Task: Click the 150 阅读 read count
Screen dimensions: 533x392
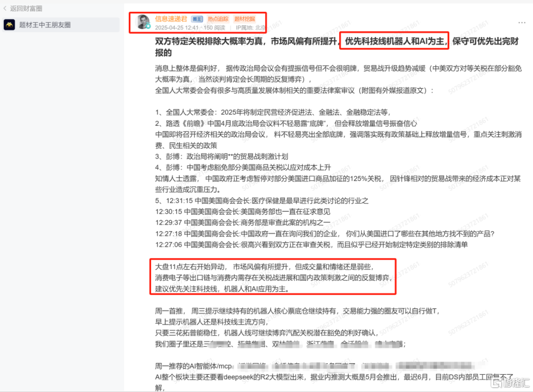Action: pos(214,28)
